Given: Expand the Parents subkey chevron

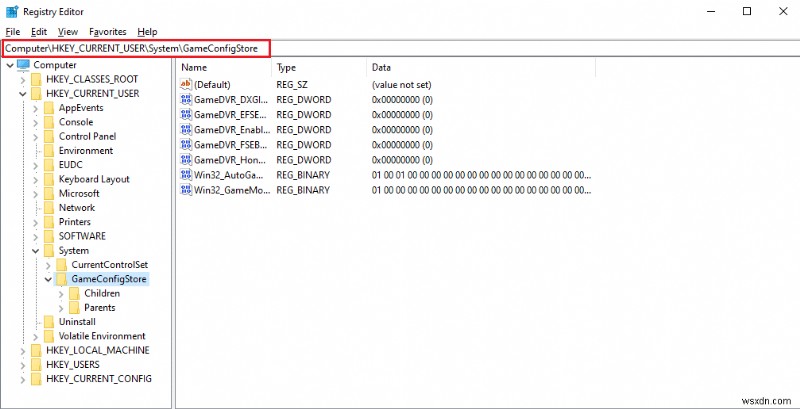Looking at the screenshot, I should [61, 308].
